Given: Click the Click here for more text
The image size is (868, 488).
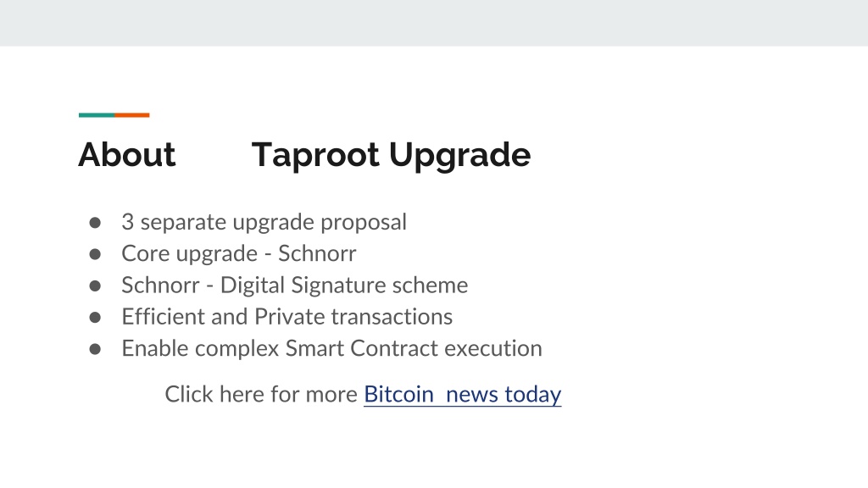Looking at the screenshot, I should (x=261, y=395).
